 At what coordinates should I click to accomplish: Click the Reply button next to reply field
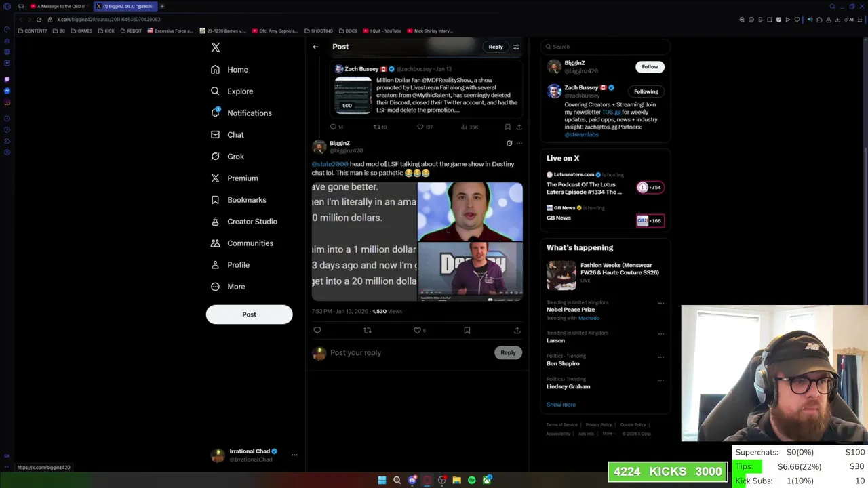coord(508,352)
